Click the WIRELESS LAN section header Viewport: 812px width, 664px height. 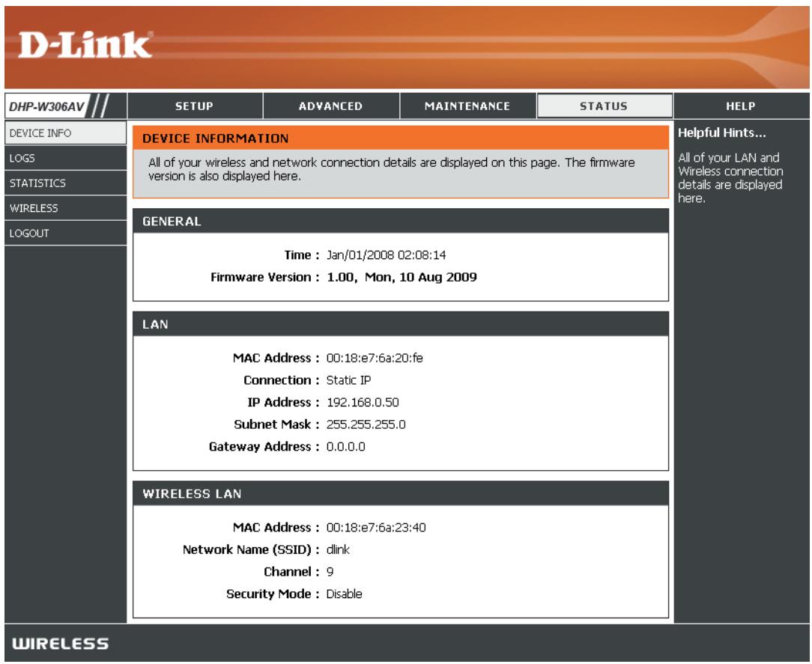(400, 494)
